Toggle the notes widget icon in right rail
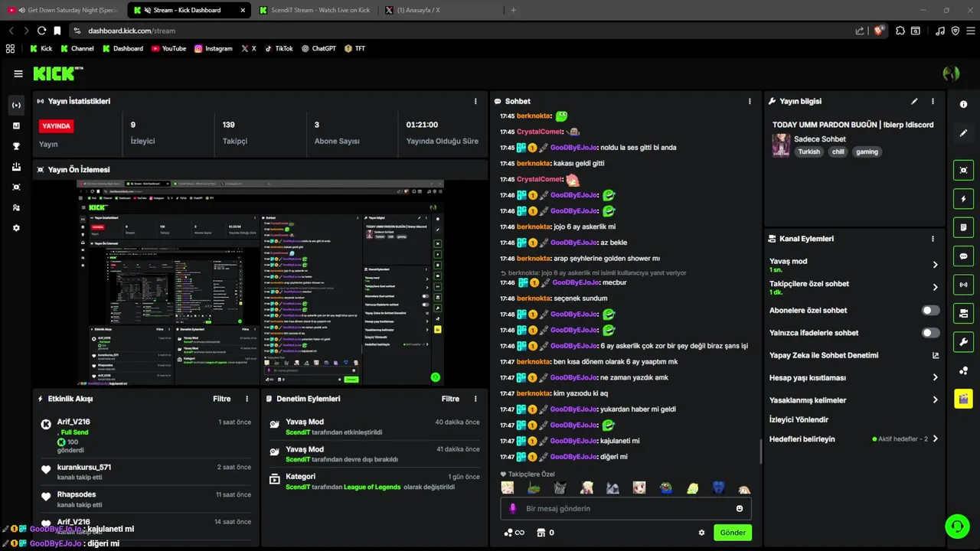 pyautogui.click(x=963, y=227)
